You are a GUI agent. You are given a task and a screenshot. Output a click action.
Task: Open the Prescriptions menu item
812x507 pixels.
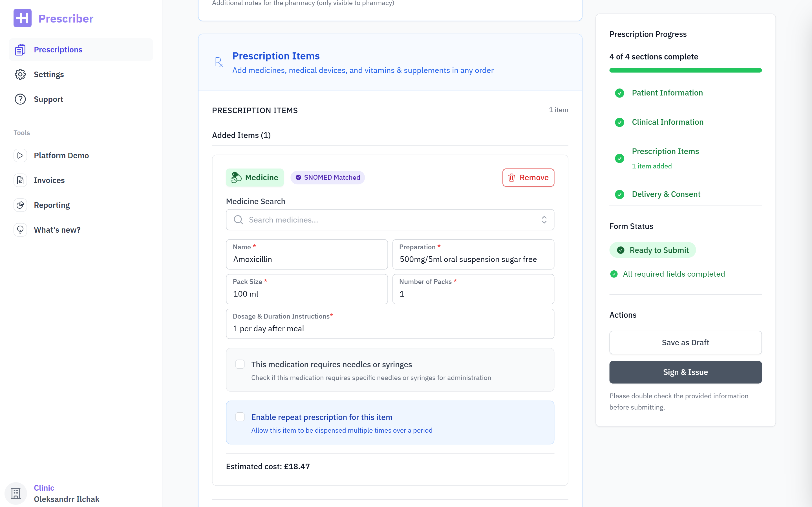tap(58, 50)
